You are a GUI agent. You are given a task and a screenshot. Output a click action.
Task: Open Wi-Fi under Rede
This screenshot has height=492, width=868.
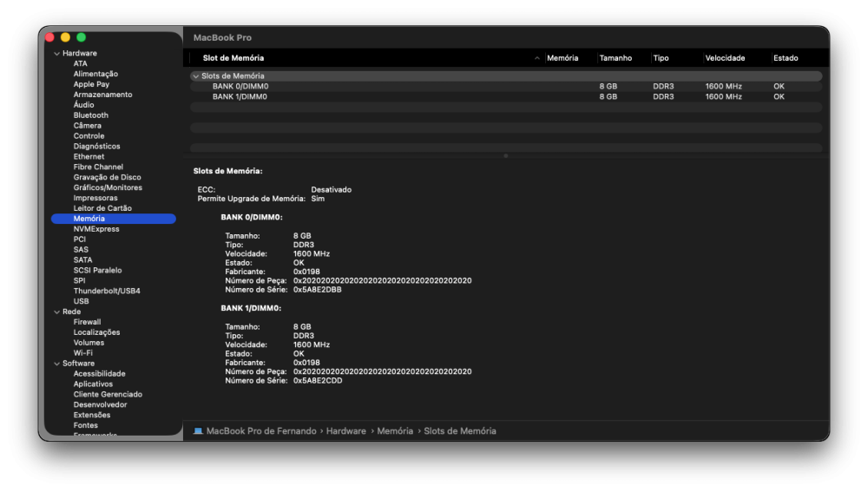(82, 353)
